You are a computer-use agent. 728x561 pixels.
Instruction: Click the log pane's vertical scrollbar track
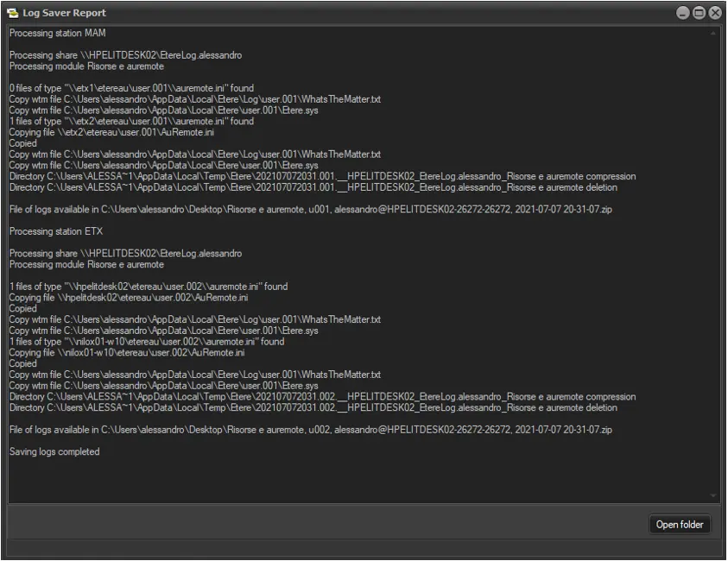tap(713, 259)
